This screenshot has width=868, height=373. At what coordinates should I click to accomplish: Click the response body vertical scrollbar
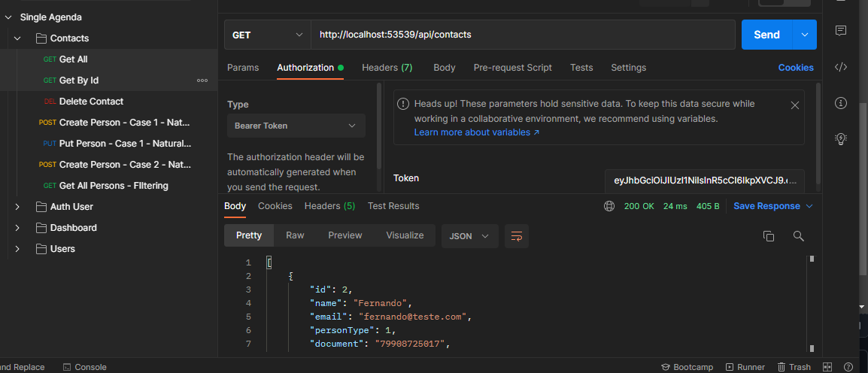[x=812, y=303]
